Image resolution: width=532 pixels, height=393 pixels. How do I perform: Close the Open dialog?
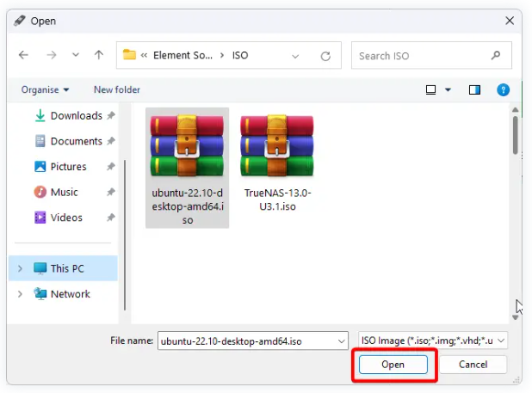click(510, 21)
